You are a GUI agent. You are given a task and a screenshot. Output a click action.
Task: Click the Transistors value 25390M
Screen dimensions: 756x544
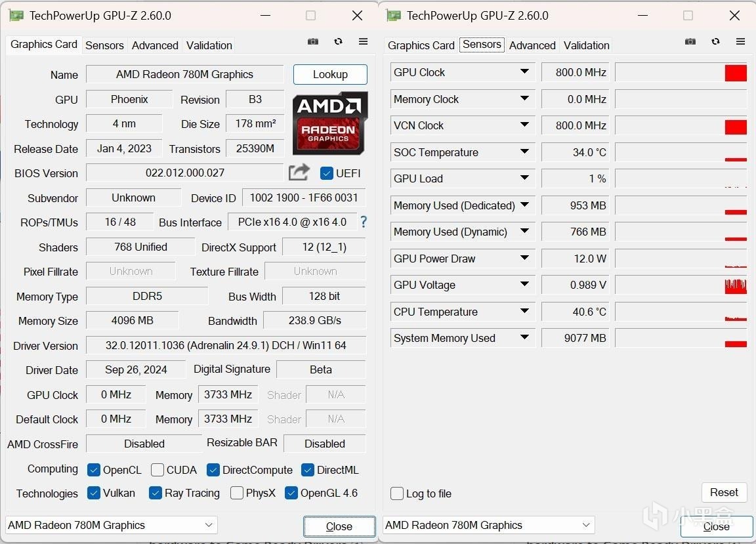pos(255,148)
